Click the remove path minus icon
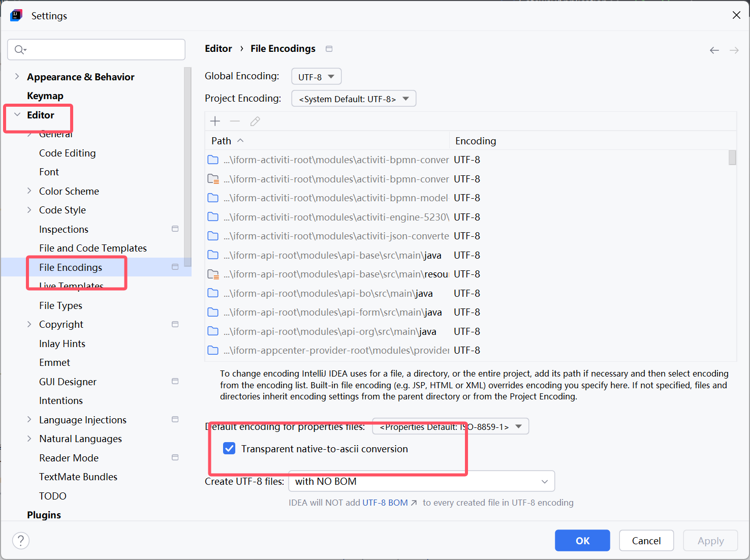 pyautogui.click(x=235, y=121)
